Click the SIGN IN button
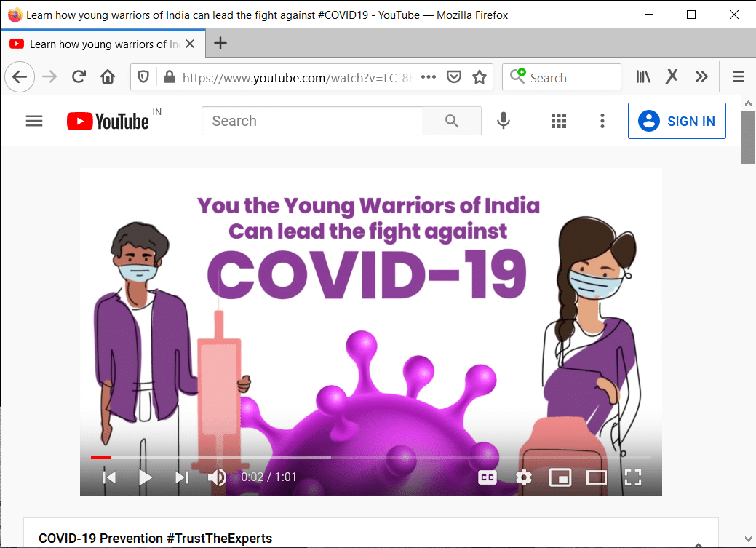This screenshot has width=756, height=548. pyautogui.click(x=677, y=121)
